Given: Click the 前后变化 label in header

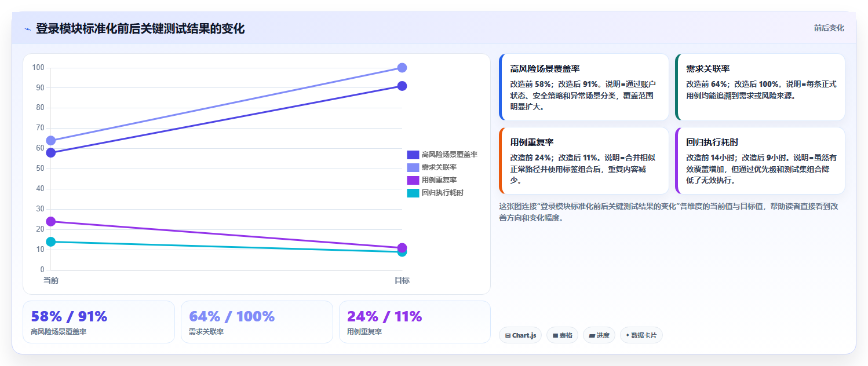Looking at the screenshot, I should (x=829, y=28).
